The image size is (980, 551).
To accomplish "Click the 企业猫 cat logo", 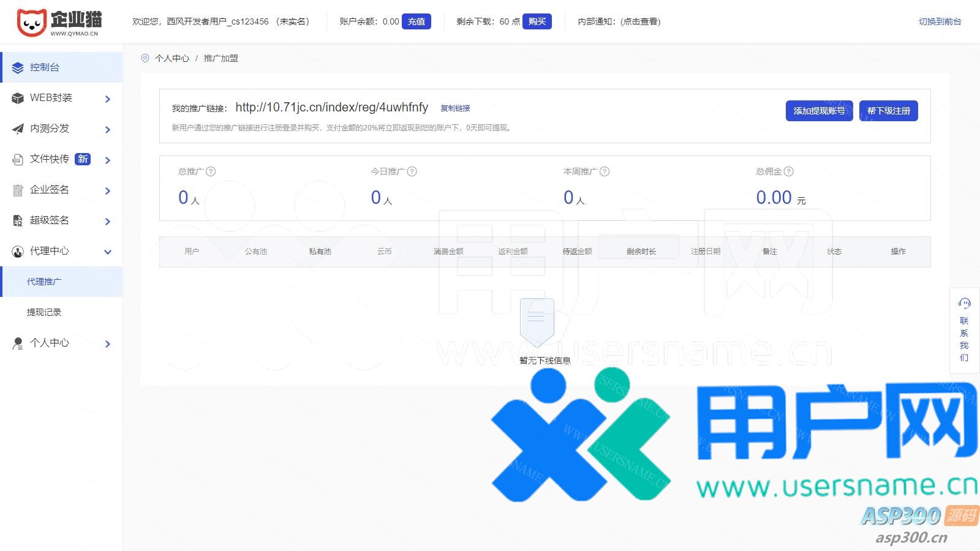I will (32, 23).
